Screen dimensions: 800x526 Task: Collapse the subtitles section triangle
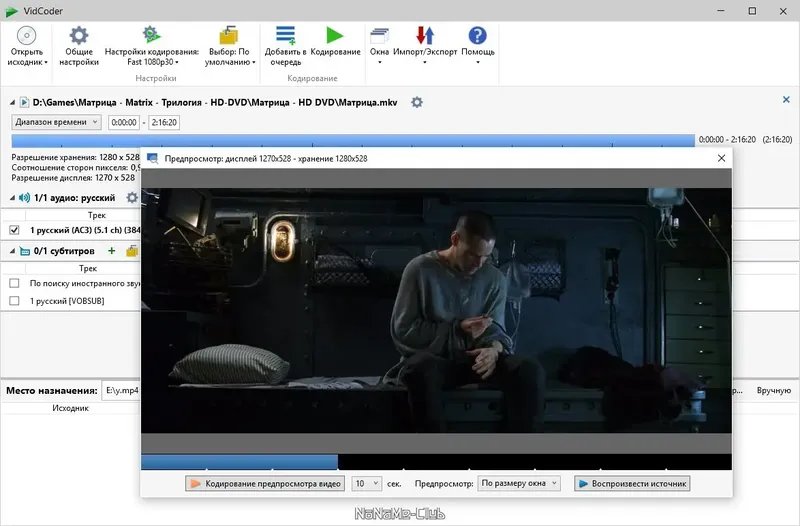point(12,251)
